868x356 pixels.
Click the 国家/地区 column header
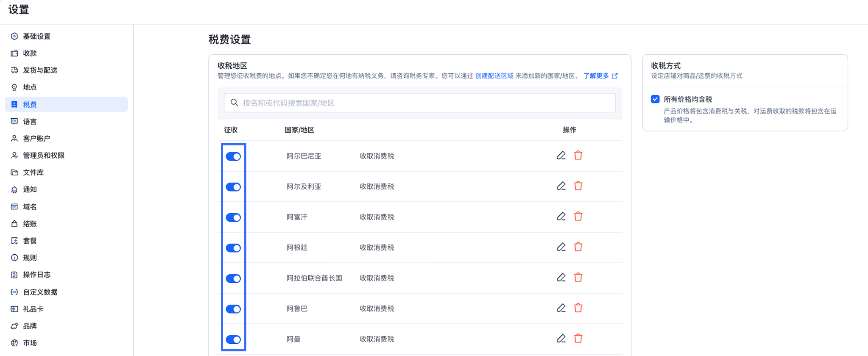pyautogui.click(x=299, y=130)
